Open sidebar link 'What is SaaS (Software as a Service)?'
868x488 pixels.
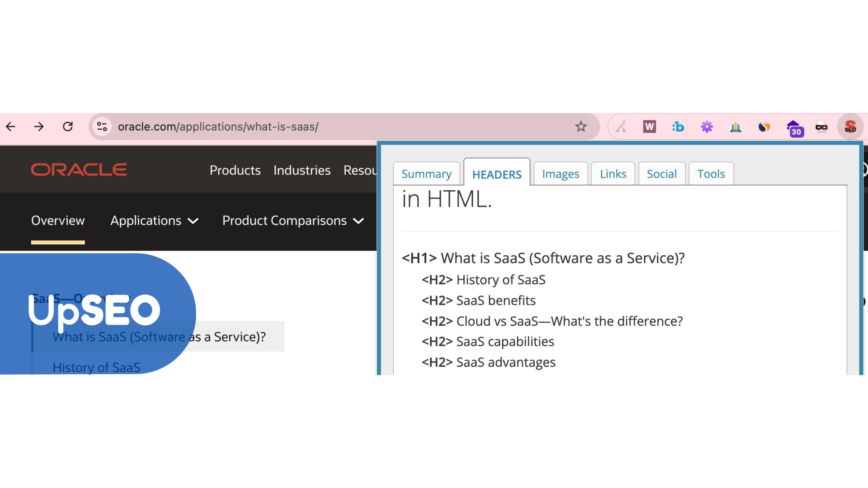(x=159, y=337)
